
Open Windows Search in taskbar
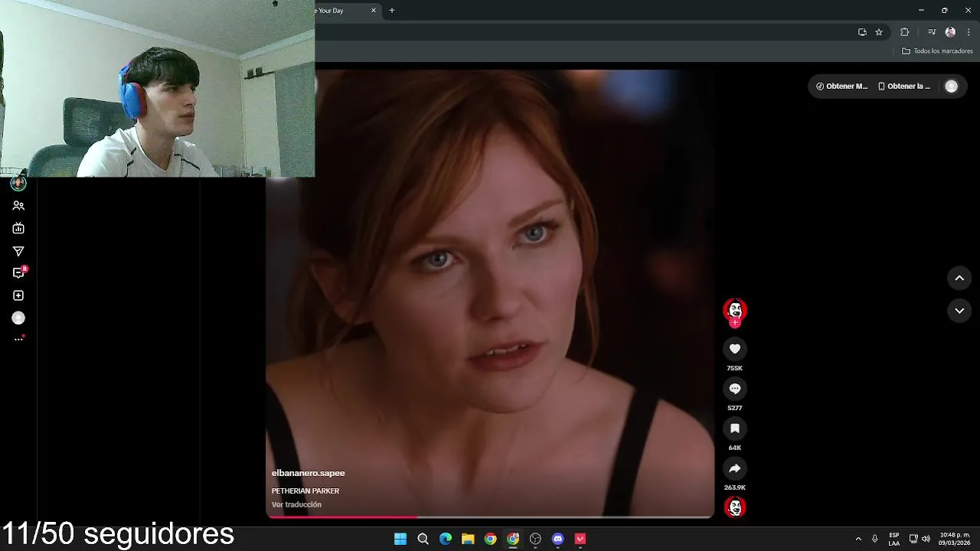(423, 539)
